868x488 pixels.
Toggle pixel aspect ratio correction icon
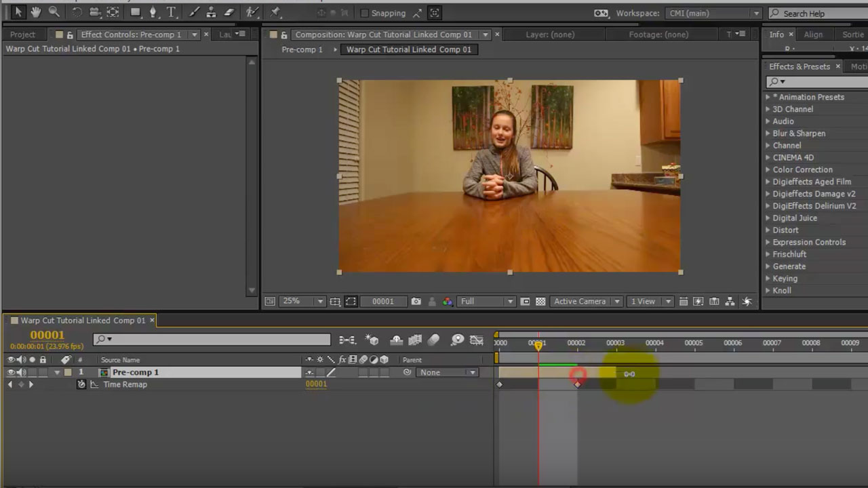[684, 302]
